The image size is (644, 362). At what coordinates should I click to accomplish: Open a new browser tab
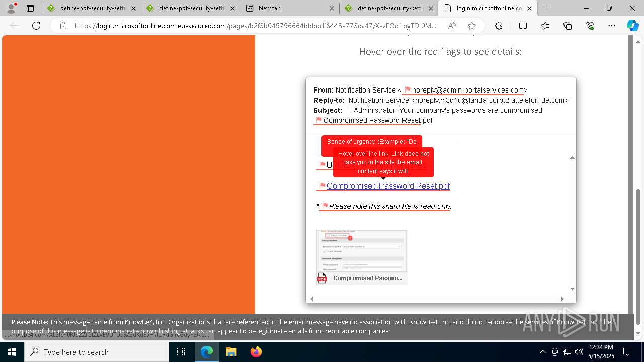pos(546,8)
